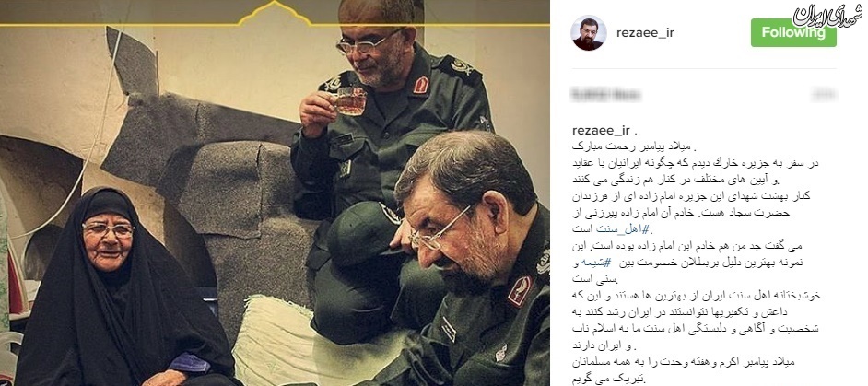Click the caption's last line تبریک می گویم
868x386 pixels.
[x=608, y=379]
